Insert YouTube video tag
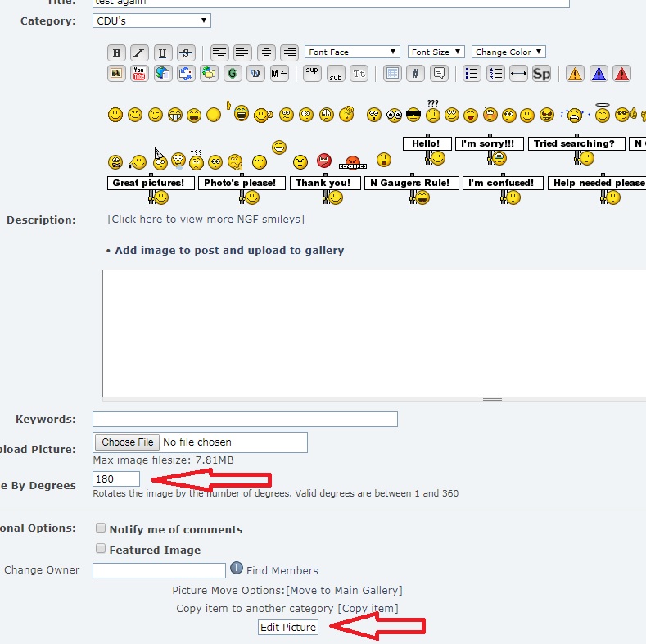 click(140, 74)
